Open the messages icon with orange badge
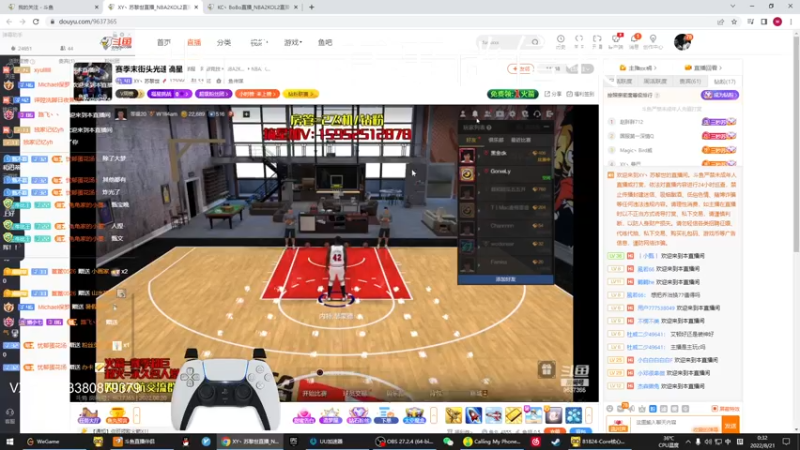The width and height of the screenshot is (800, 450). coord(634,41)
